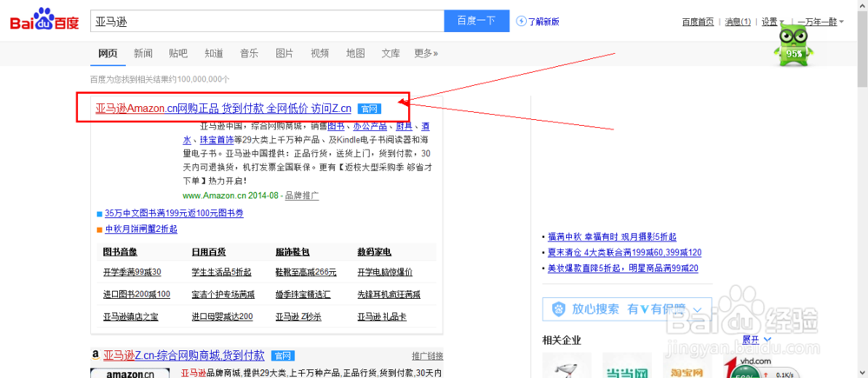Open the 鞋靴至高减266元 link
The image size is (868, 378).
pos(306,272)
